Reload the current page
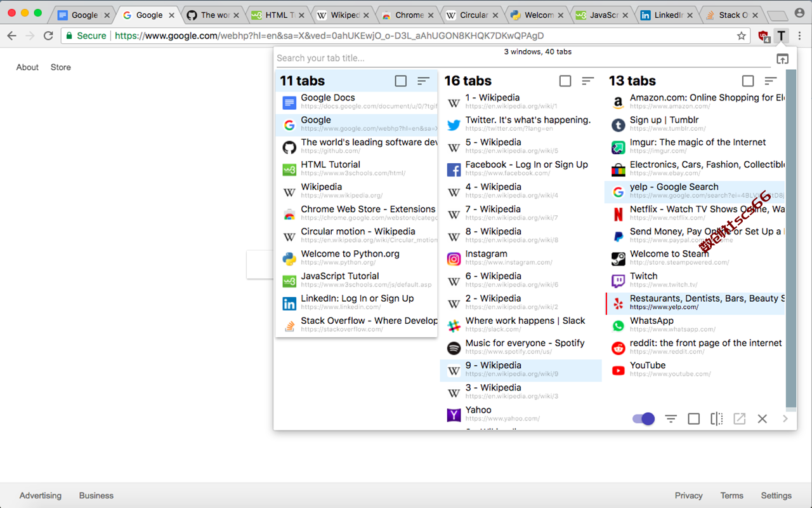812x508 pixels. [48, 36]
